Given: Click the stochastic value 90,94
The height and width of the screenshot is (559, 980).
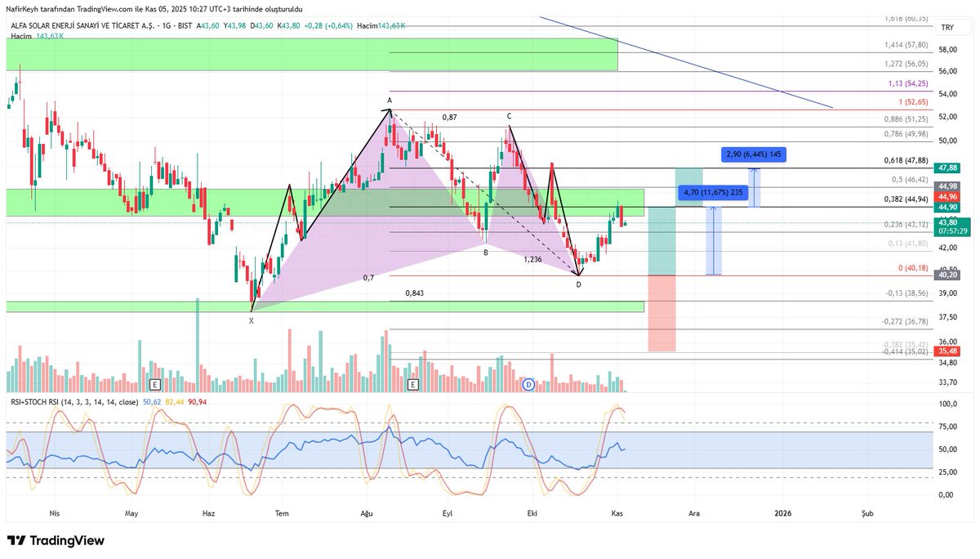Looking at the screenshot, I should pyautogui.click(x=198, y=402).
